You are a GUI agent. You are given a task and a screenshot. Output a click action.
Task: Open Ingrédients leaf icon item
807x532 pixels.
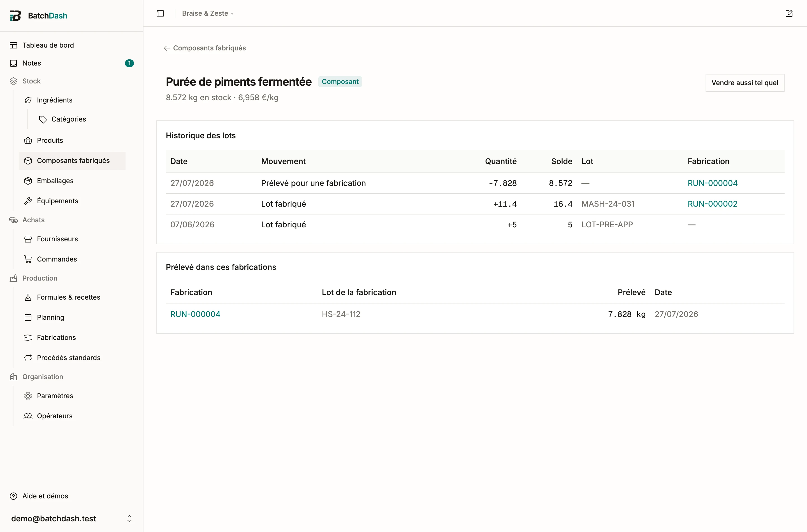pyautogui.click(x=28, y=100)
